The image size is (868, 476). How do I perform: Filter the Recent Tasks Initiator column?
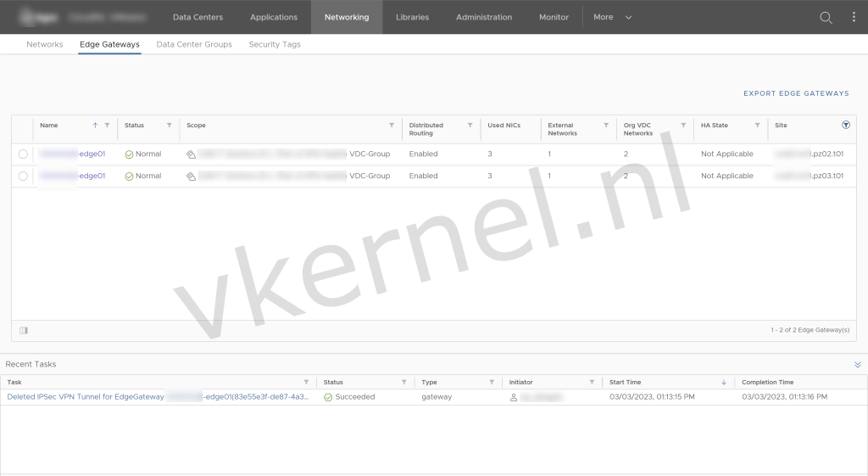(592, 383)
